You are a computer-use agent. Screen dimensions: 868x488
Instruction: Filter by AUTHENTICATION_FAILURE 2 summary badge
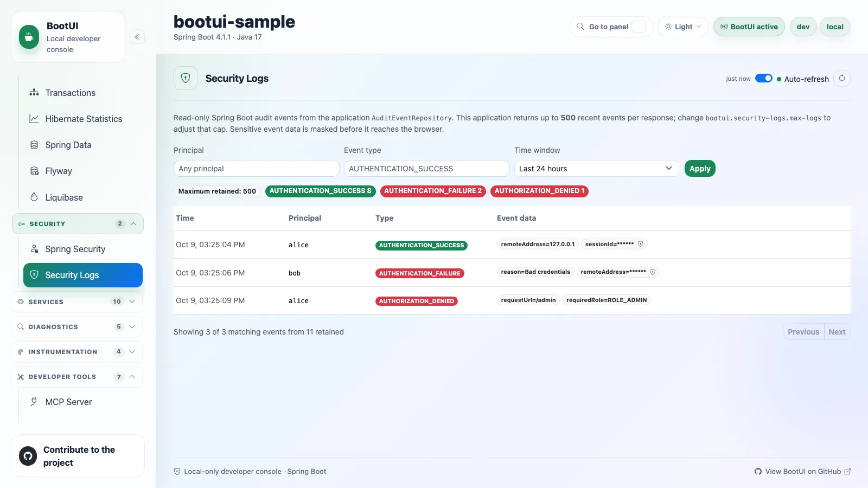(433, 191)
